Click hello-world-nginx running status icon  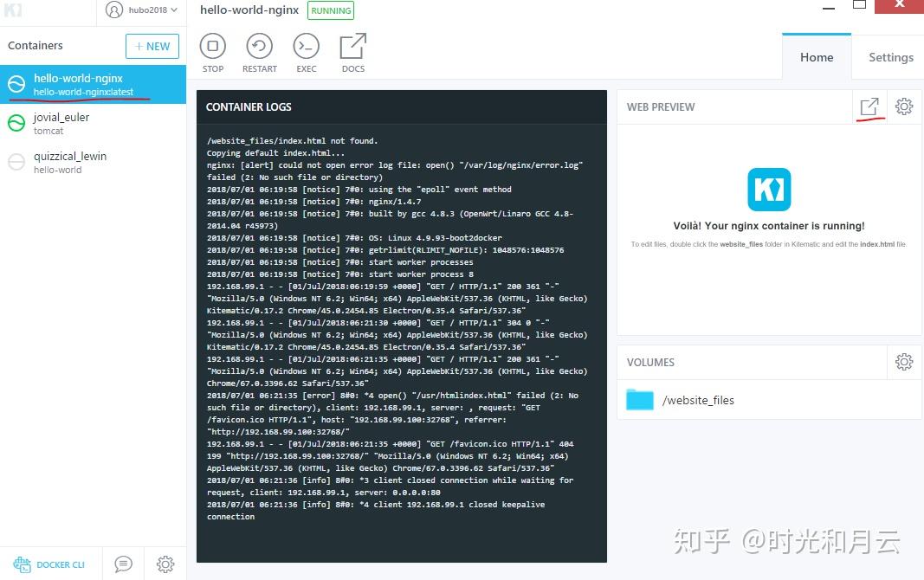pos(16,84)
